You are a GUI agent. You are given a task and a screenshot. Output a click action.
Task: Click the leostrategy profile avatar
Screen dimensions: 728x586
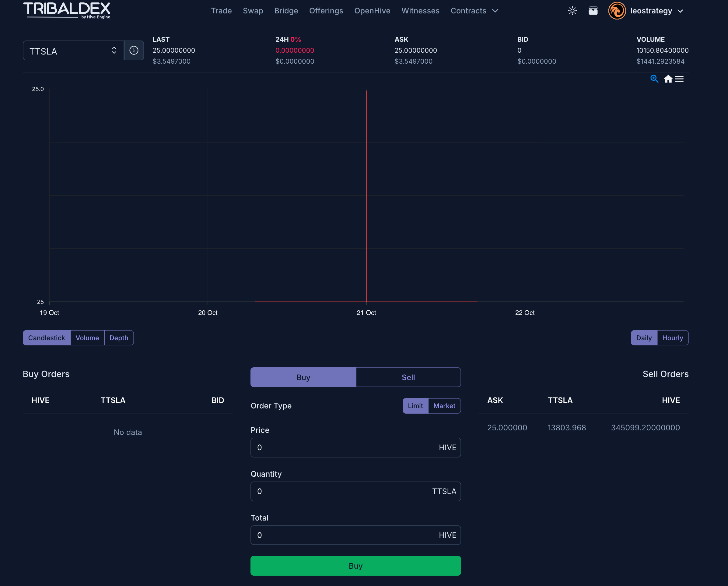click(617, 11)
